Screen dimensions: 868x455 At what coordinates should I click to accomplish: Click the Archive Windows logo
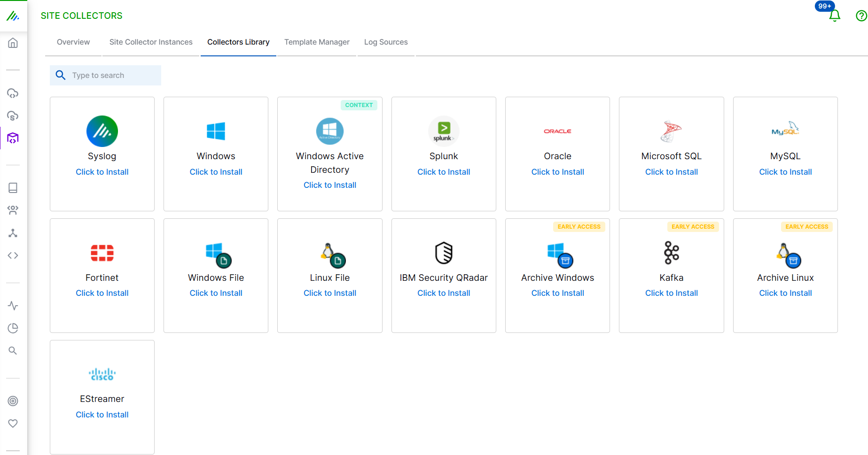[560, 255]
